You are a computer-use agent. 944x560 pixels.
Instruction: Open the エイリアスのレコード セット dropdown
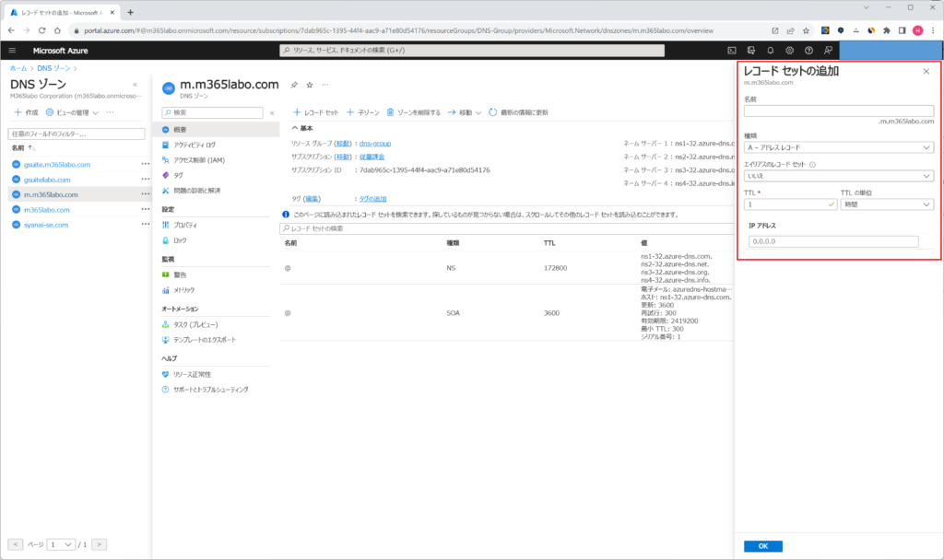coord(839,176)
